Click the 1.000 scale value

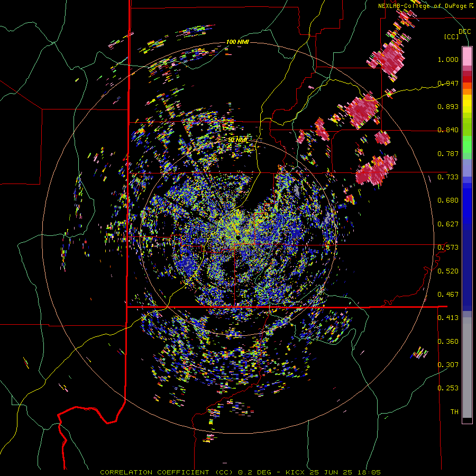pyautogui.click(x=448, y=59)
